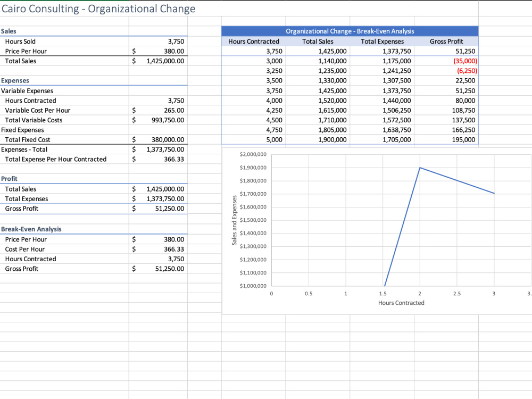Image resolution: width=532 pixels, height=399 pixels.
Task: Select the Total Expenses label under Profit
Action: click(27, 199)
